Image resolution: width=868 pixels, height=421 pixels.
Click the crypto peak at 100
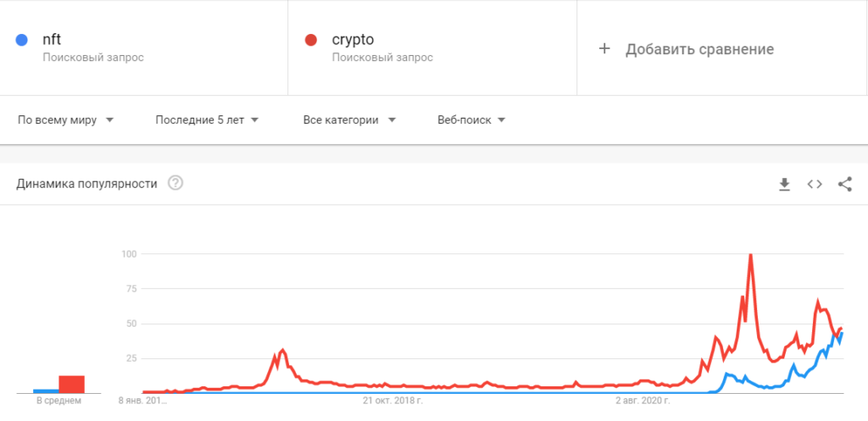point(750,255)
